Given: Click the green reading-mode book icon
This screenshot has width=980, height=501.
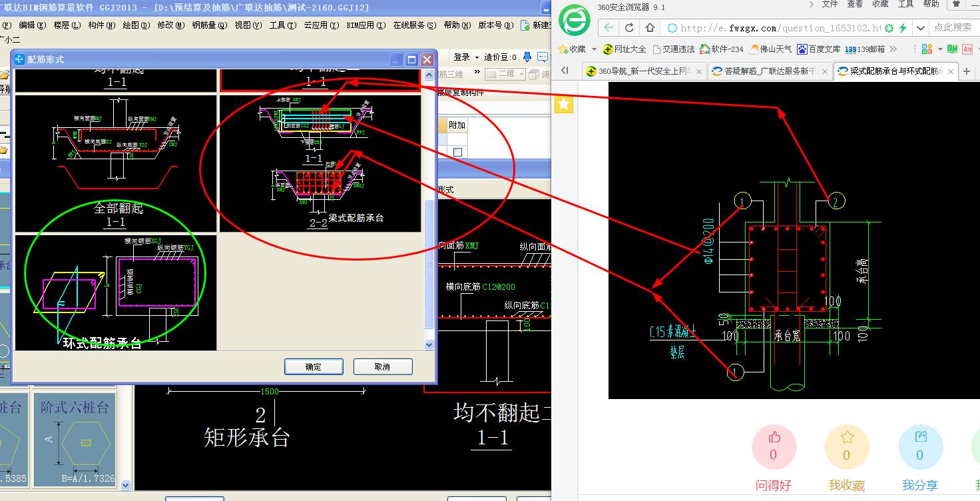Looking at the screenshot, I should (951, 49).
